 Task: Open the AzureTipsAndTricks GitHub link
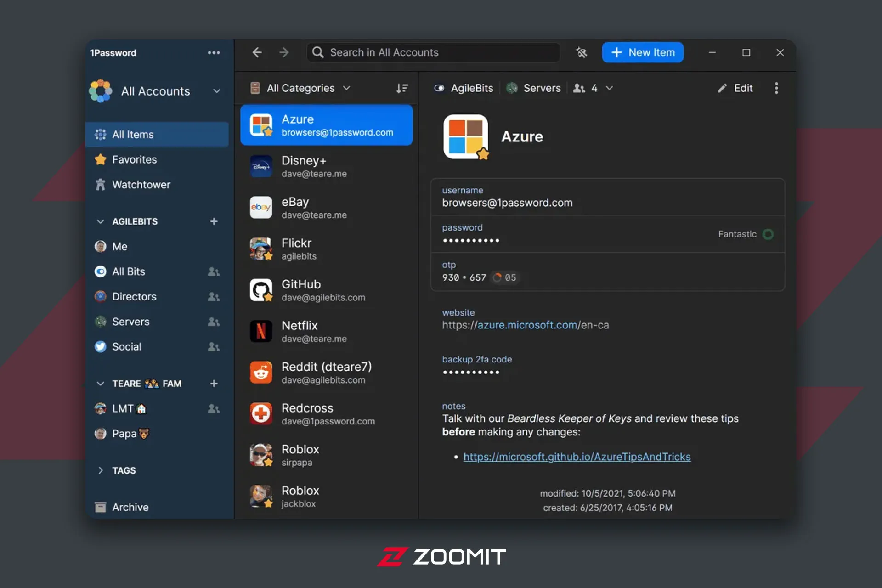click(x=577, y=457)
